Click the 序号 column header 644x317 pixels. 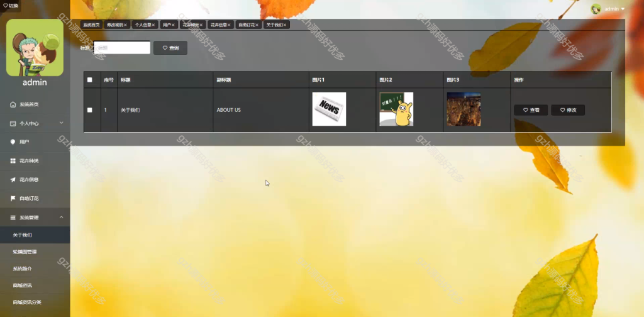(x=109, y=80)
